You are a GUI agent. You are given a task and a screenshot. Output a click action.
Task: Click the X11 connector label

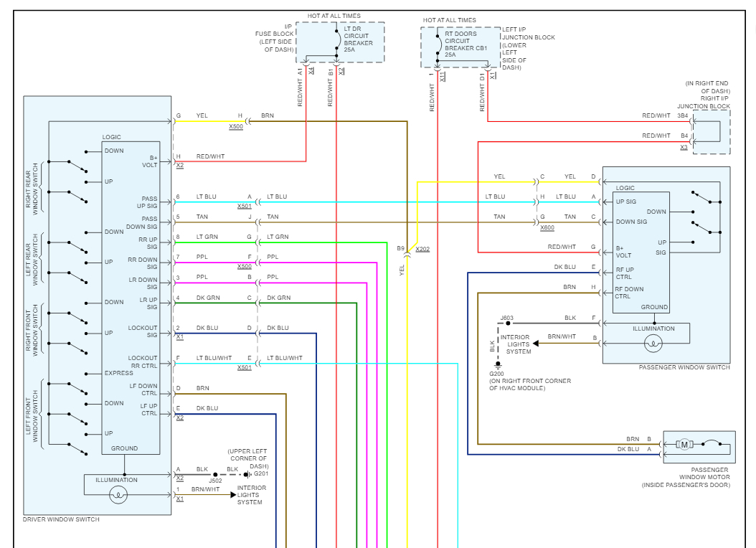[443, 77]
